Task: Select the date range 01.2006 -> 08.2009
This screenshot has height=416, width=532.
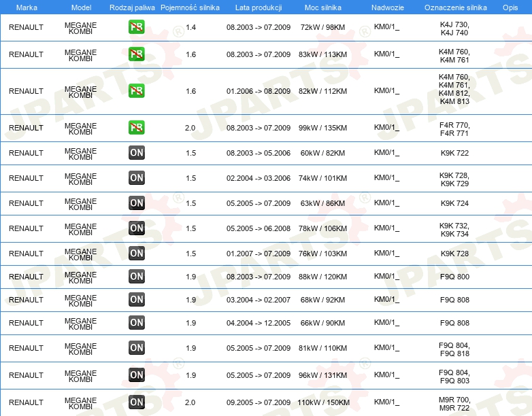Action: click(x=259, y=91)
